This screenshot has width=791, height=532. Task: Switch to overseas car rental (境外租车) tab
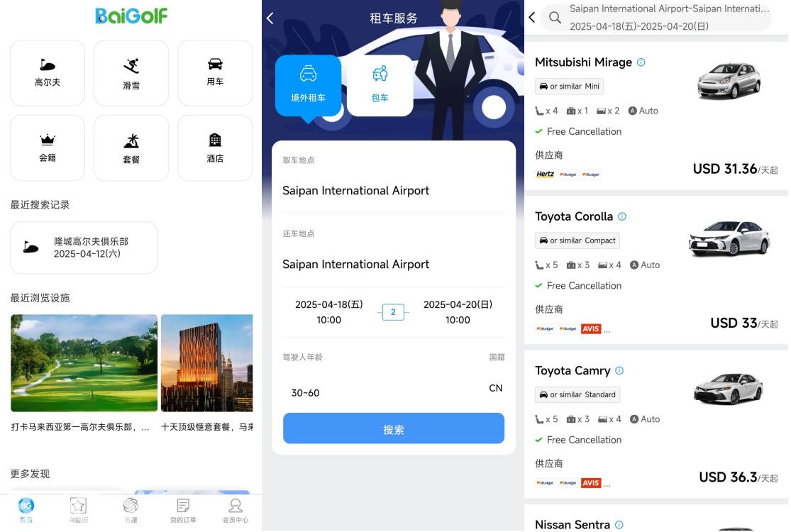point(309,85)
